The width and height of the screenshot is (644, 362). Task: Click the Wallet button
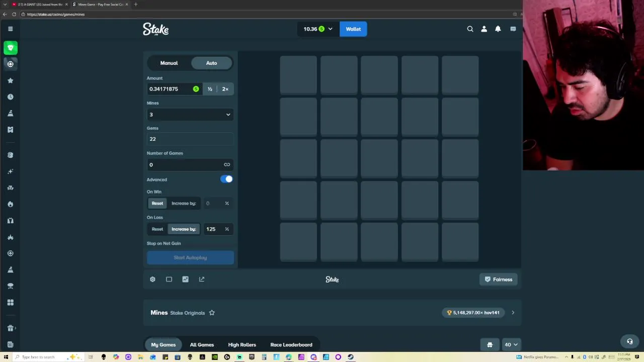tap(353, 29)
